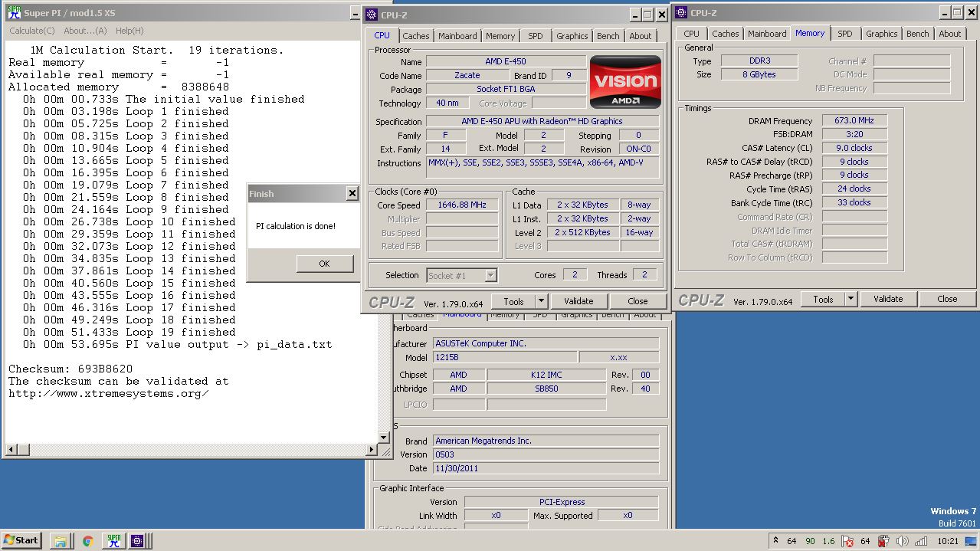Switch to About tab in Memory window
The height and width of the screenshot is (551, 980).
coord(950,34)
